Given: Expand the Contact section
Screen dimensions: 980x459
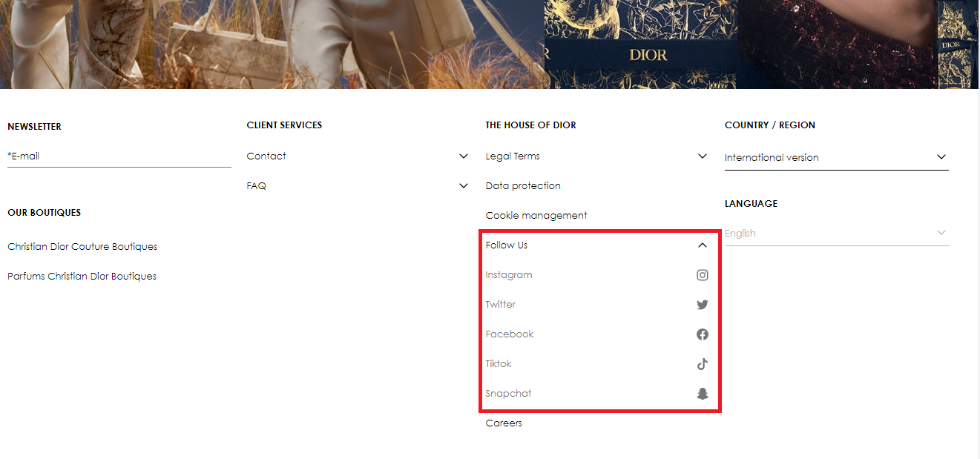Looking at the screenshot, I should (x=463, y=156).
